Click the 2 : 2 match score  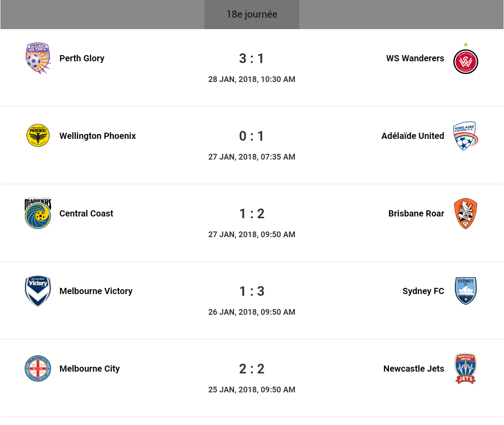(x=252, y=369)
